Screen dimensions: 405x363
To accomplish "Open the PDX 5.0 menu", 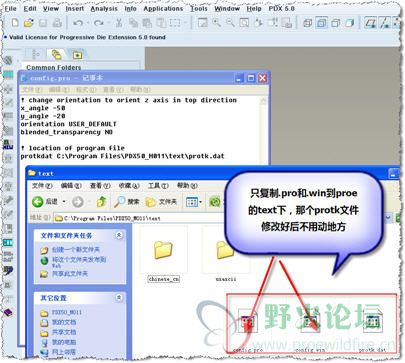I will (282, 8).
